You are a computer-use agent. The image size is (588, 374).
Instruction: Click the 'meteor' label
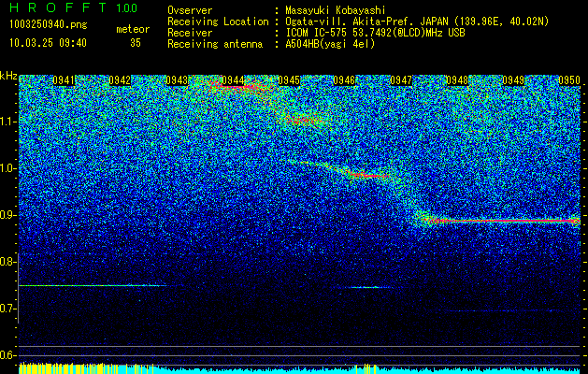133,29
